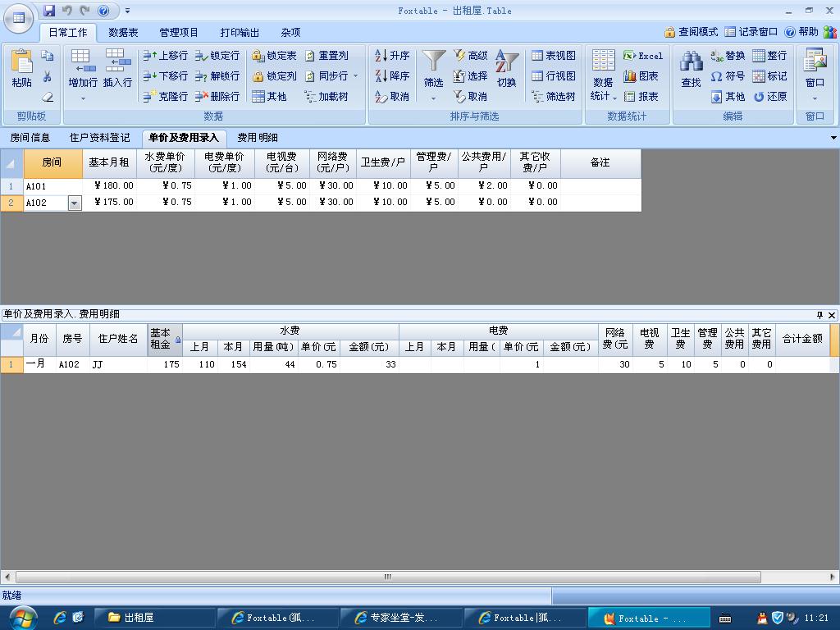The width and height of the screenshot is (840, 630).
Task: Click the Redo icon in quick access toolbar
Action: [x=84, y=10]
